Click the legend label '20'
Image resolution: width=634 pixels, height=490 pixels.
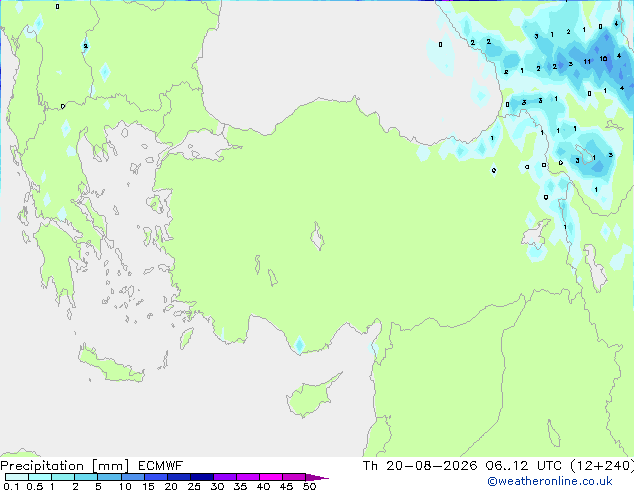[x=171, y=486]
